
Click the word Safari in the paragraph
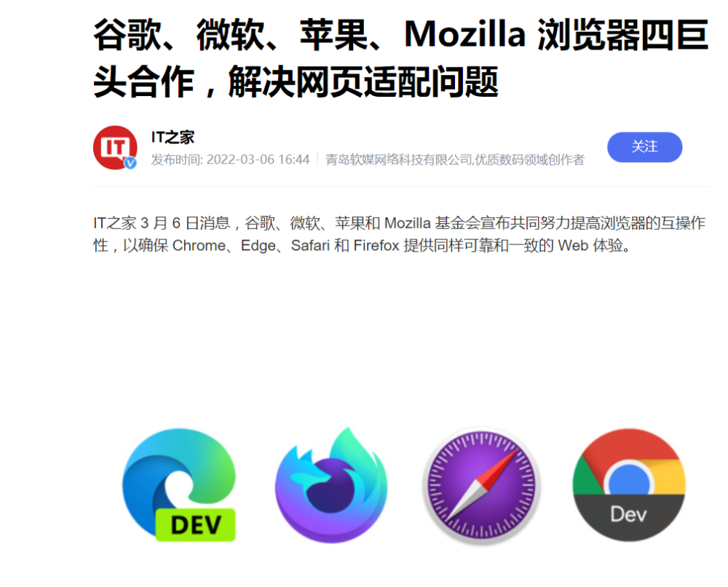[310, 245]
